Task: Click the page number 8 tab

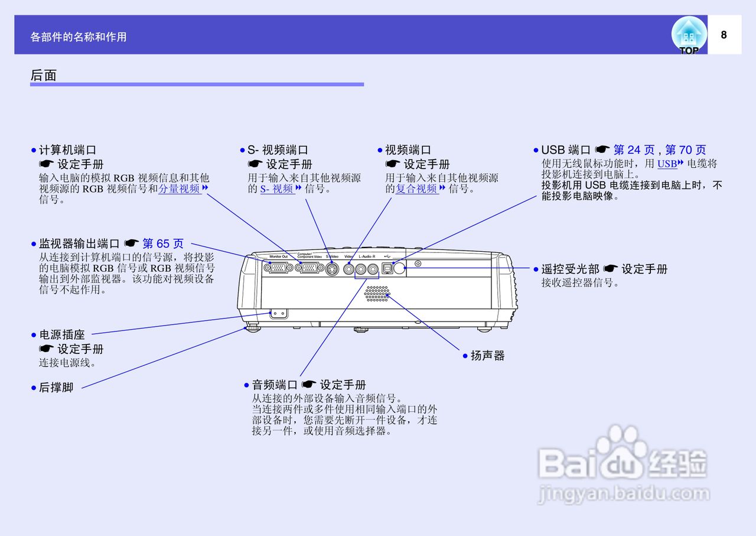Action: pos(724,34)
